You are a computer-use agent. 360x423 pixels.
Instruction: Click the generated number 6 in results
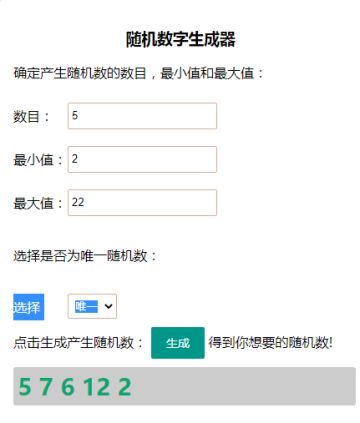(68, 387)
